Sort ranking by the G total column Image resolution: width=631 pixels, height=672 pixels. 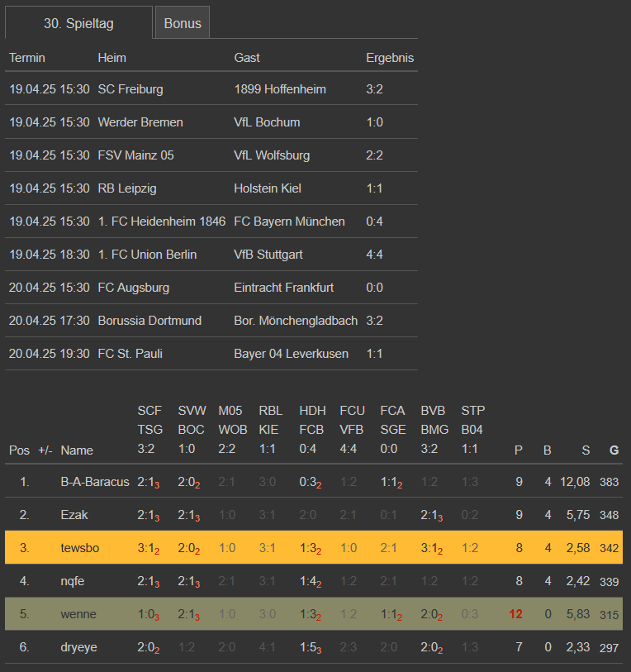tap(613, 450)
